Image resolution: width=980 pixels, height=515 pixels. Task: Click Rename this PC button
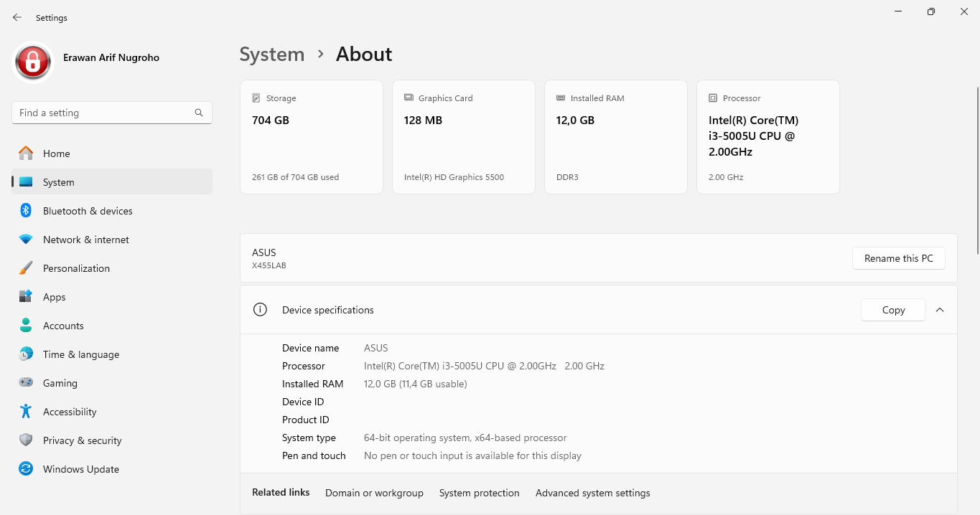(899, 258)
